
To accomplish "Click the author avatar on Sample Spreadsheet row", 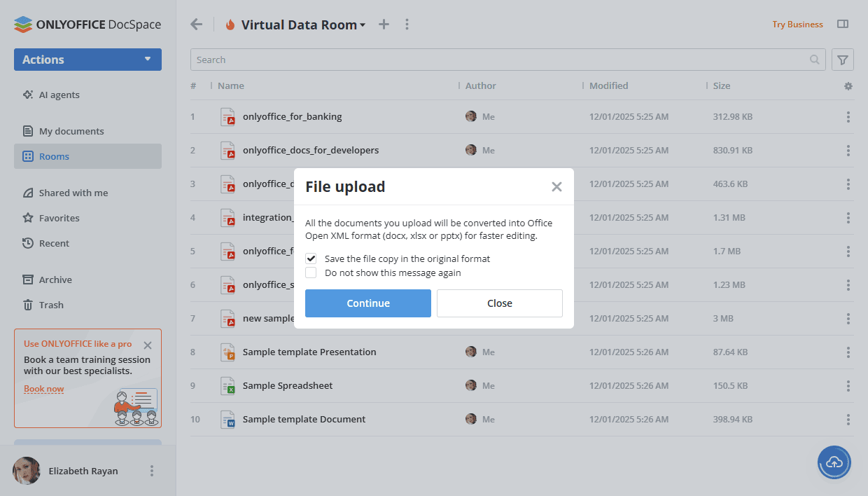I will [x=471, y=385].
